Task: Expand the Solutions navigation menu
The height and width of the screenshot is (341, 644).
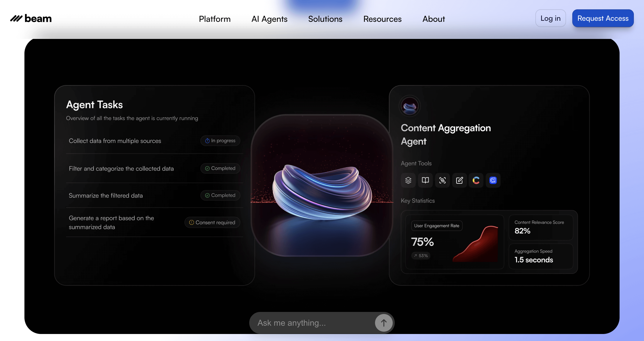Action: [325, 19]
